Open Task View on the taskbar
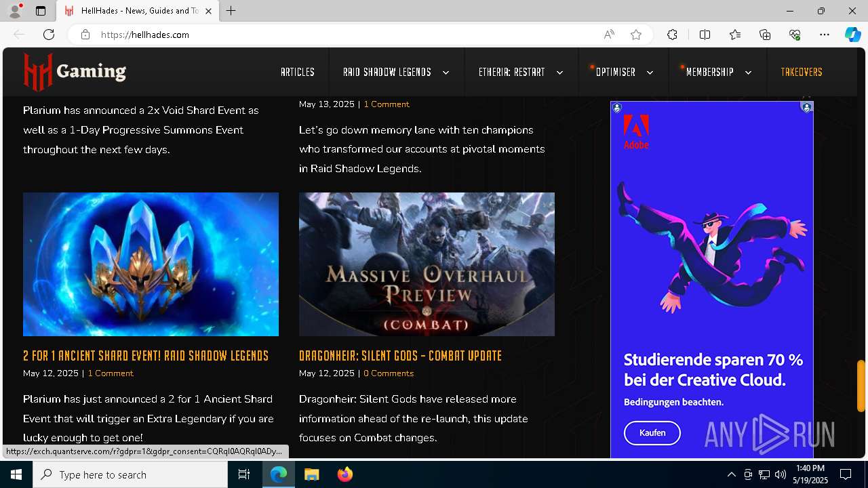This screenshot has width=868, height=488. coord(244,474)
